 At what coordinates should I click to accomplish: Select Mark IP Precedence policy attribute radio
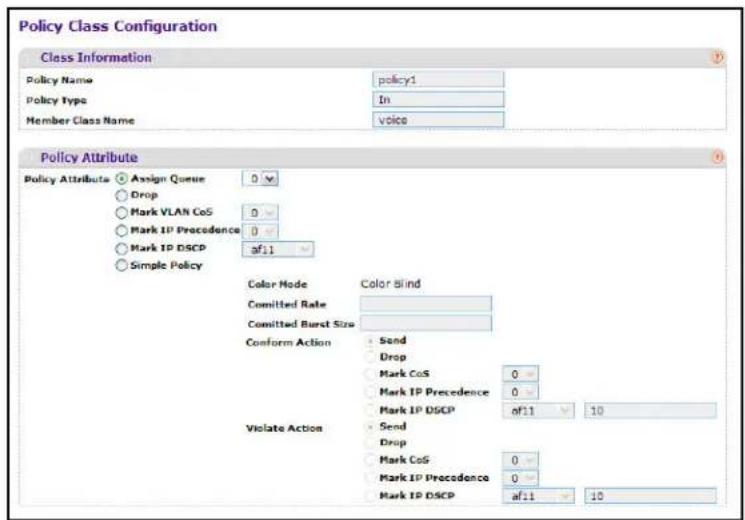pos(122,231)
